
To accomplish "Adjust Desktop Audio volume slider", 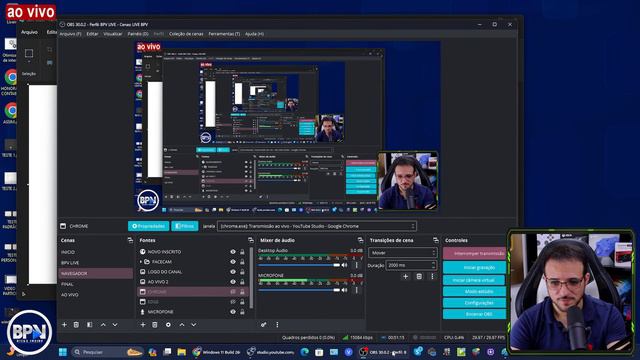I will tap(299, 265).
